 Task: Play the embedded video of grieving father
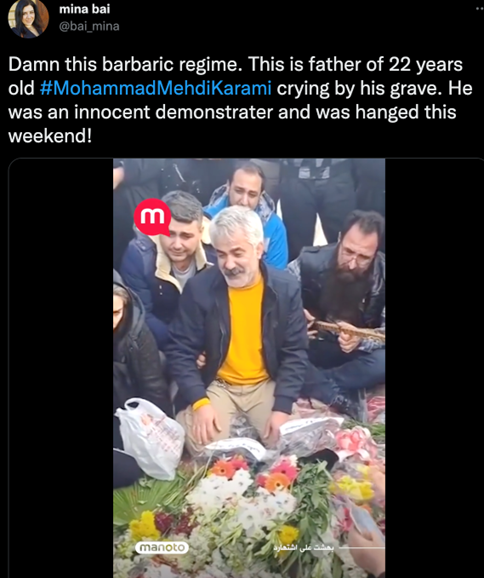click(249, 368)
